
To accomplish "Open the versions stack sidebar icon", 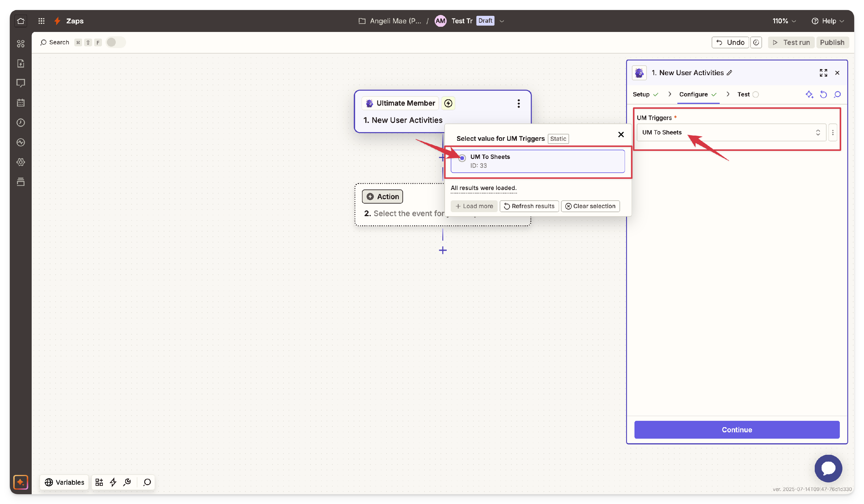I will click(x=20, y=182).
